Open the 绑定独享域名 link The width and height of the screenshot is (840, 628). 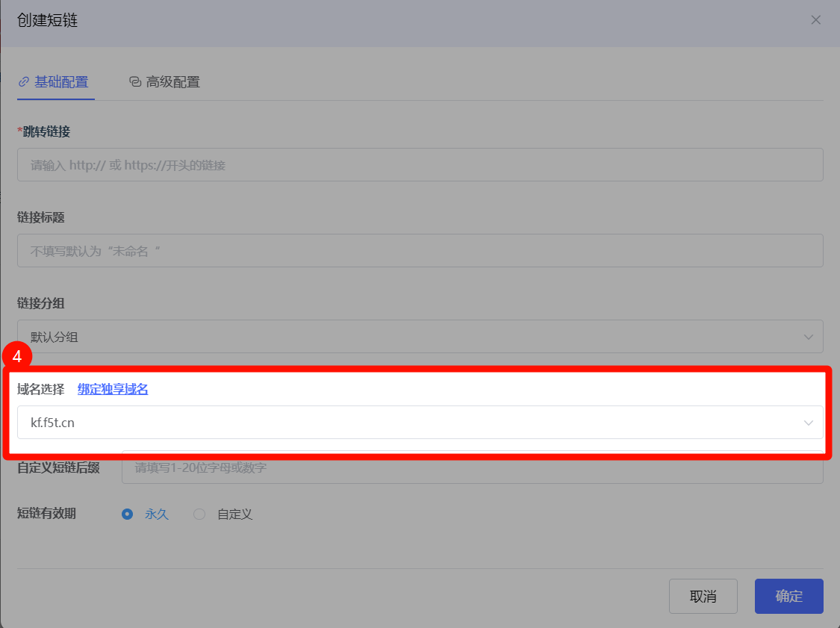coord(113,389)
